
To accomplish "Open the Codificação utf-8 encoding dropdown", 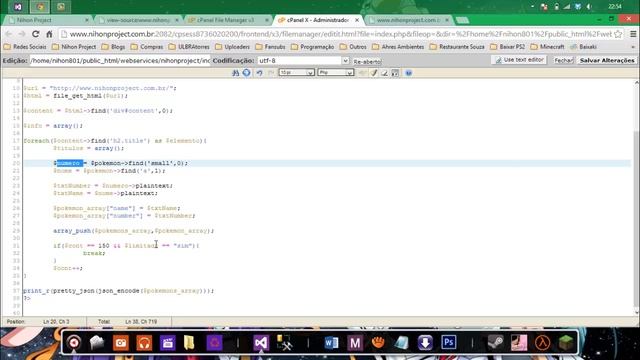I will tap(303, 60).
